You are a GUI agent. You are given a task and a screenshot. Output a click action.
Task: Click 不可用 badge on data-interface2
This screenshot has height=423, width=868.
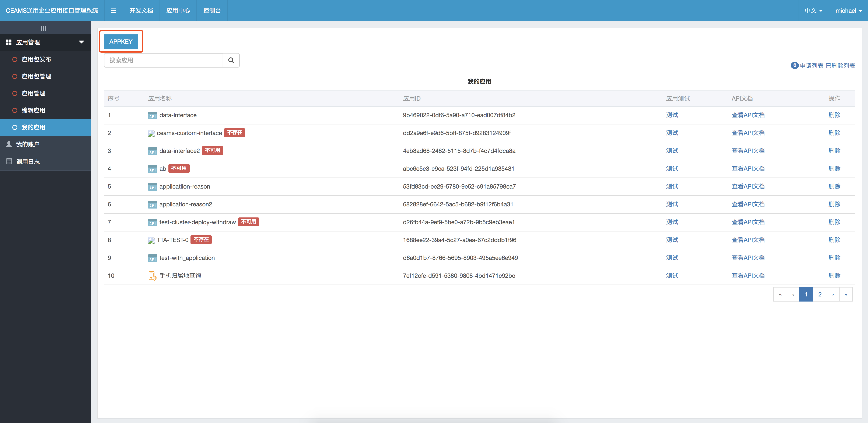(212, 150)
